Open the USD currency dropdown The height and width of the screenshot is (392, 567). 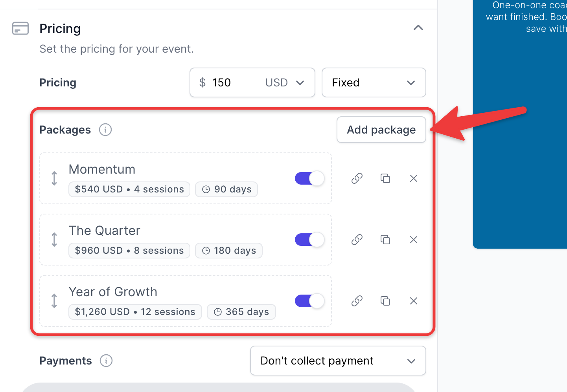point(285,82)
